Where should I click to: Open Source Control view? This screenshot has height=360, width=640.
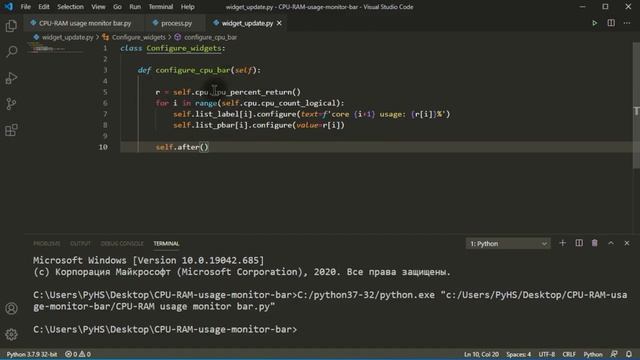point(11,104)
